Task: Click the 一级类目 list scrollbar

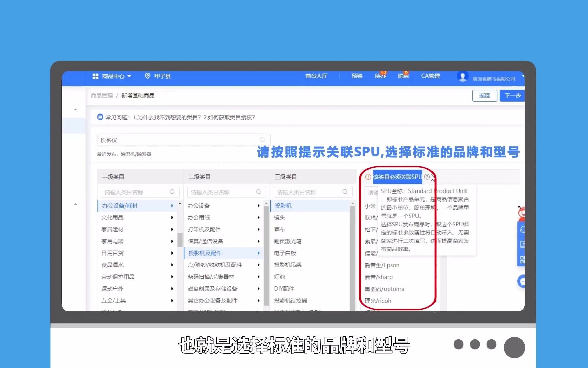Action: (180, 240)
